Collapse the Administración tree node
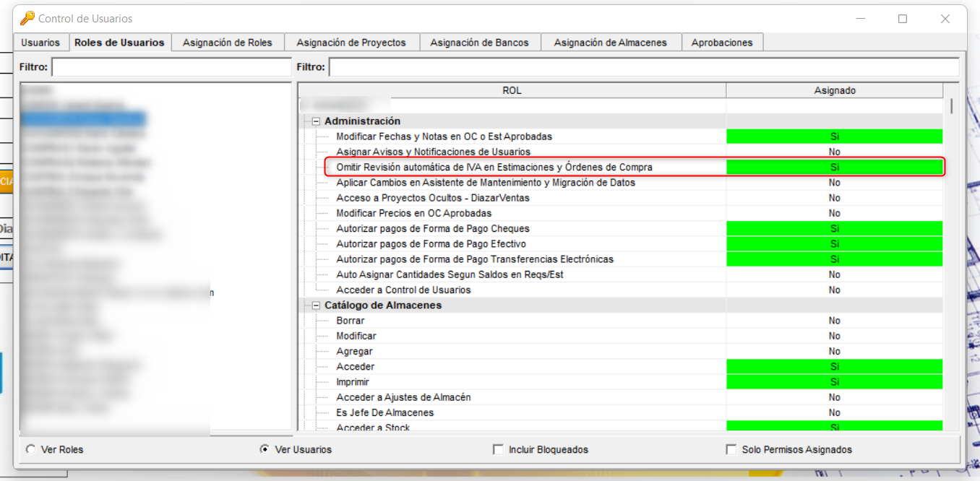 point(315,121)
